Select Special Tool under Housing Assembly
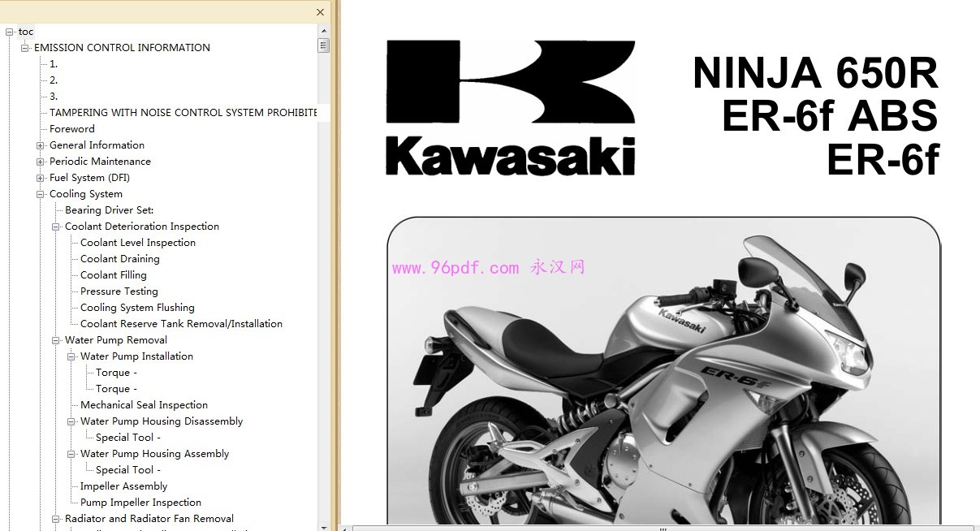 (x=128, y=470)
